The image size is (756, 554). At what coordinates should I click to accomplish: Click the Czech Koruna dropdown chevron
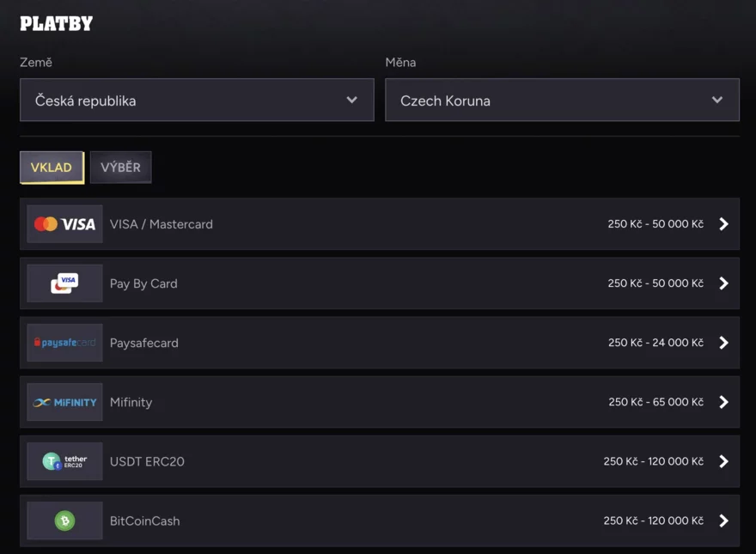[x=717, y=100]
